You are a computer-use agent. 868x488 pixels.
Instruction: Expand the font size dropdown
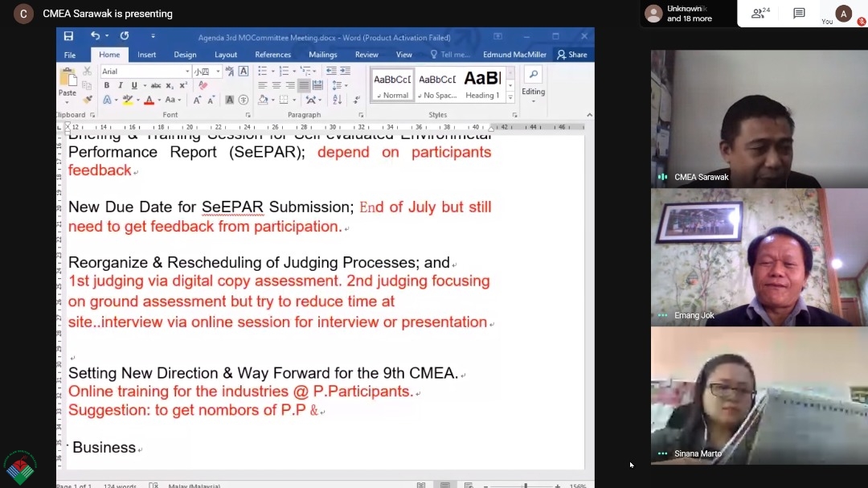click(218, 72)
